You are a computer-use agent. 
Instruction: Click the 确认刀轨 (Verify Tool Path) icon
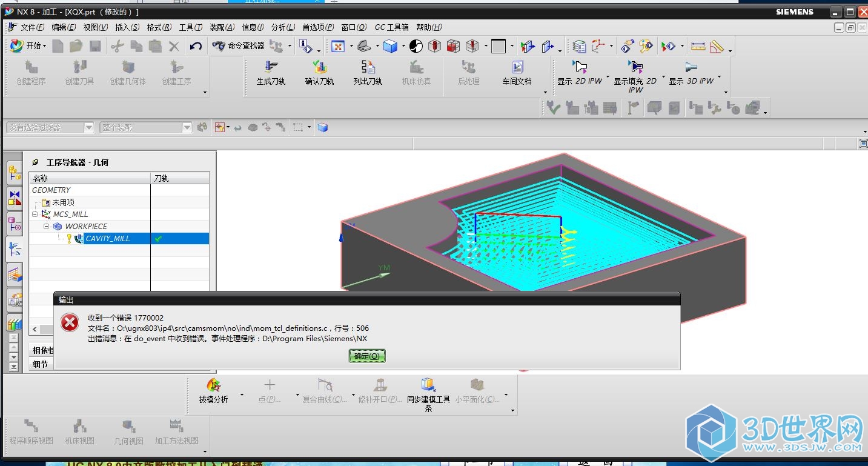[x=319, y=73]
